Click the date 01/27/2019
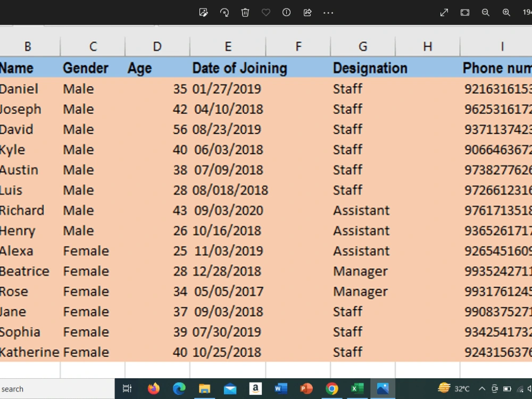The width and height of the screenshot is (532, 399). point(227,89)
